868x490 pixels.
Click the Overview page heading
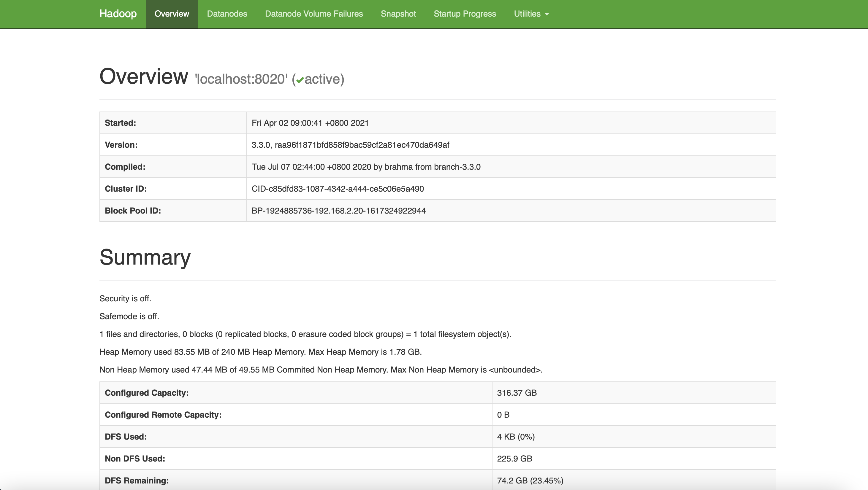point(144,77)
